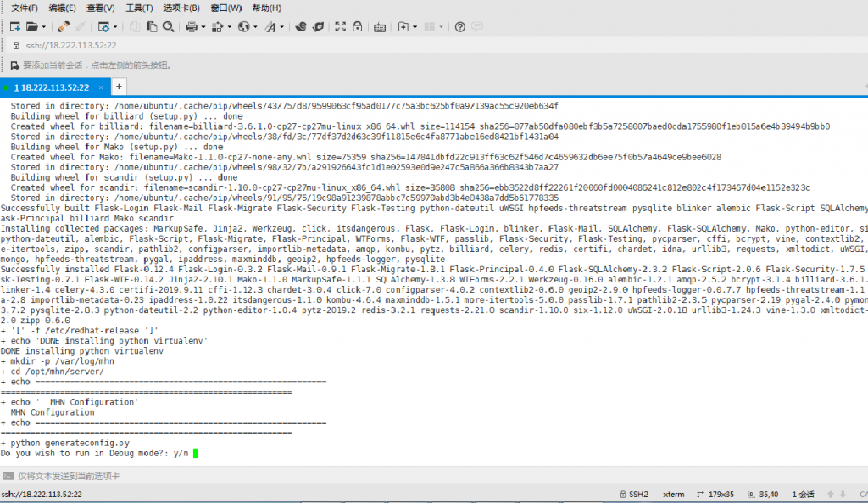The width and height of the screenshot is (868, 503).
Task: Expand the globe encoding dropdown arrow
Action: click(255, 26)
